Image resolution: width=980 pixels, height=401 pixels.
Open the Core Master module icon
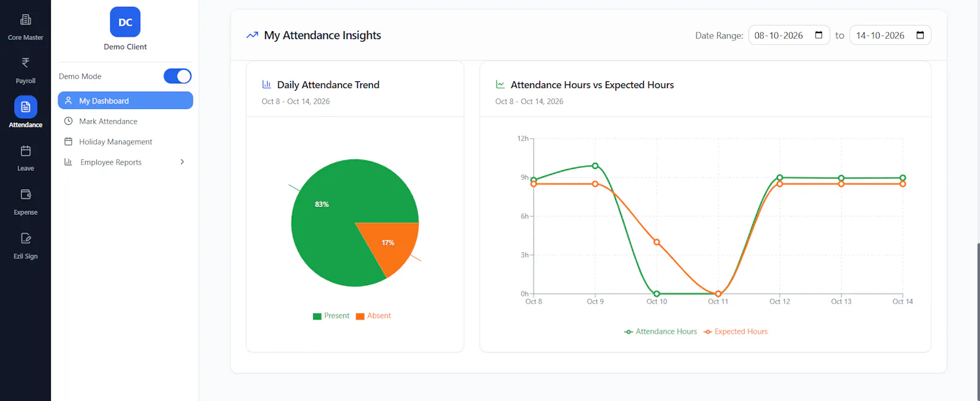click(25, 20)
